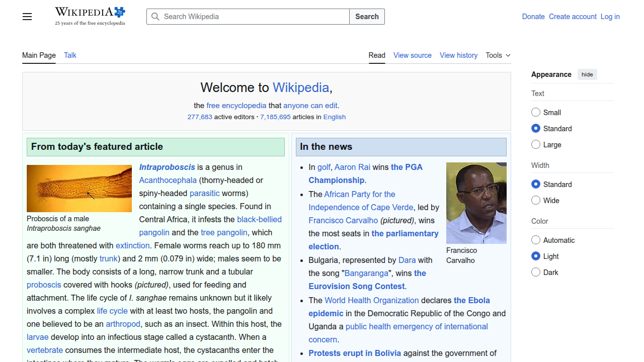The height and width of the screenshot is (362, 644).
Task: Open the Wikipedia link in the welcome heading
Action: (x=301, y=87)
